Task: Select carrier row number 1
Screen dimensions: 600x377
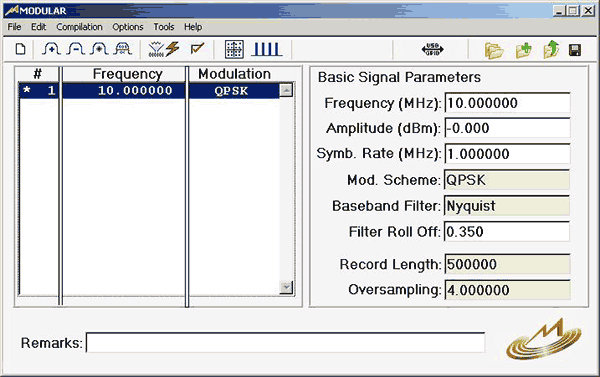Action: tap(39, 91)
